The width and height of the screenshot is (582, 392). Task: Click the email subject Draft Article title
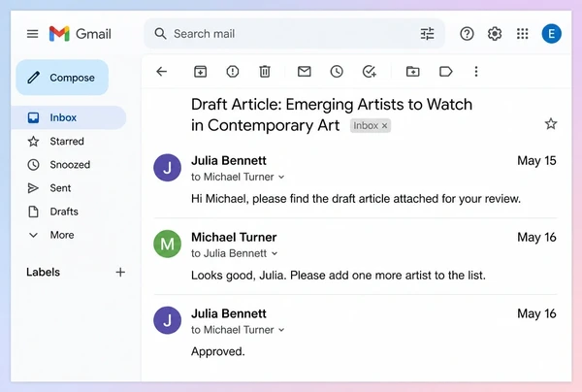(x=332, y=114)
